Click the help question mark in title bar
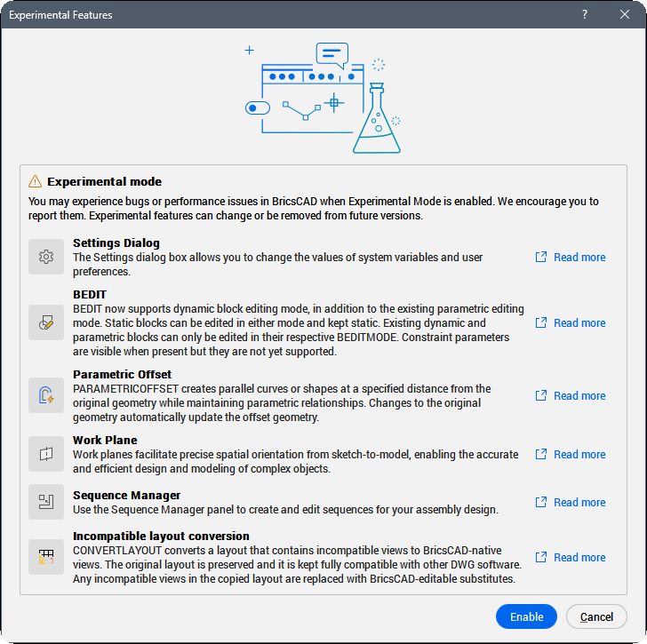647x644 pixels. coord(585,15)
